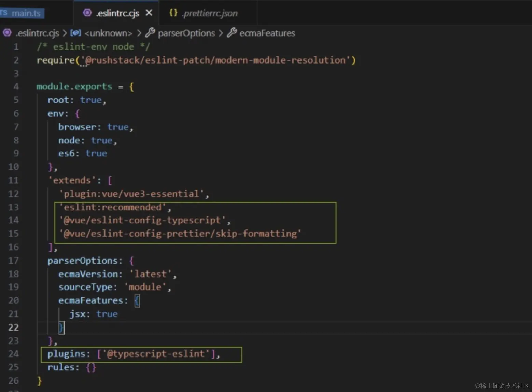Click the 'module' string on line 19
Image resolution: width=532 pixels, height=392 pixels.
[145, 287]
